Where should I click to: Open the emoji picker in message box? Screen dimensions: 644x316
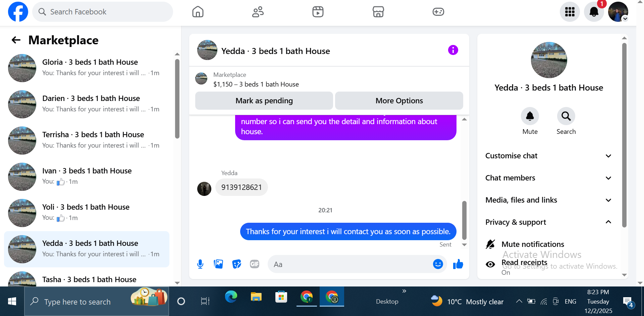(438, 264)
